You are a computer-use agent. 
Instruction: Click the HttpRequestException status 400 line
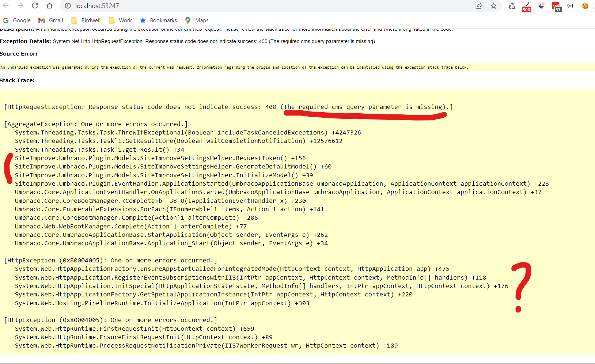[x=228, y=107]
